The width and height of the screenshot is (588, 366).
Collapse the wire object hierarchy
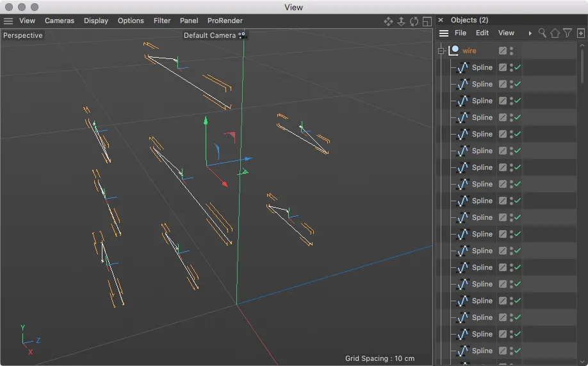pos(441,51)
